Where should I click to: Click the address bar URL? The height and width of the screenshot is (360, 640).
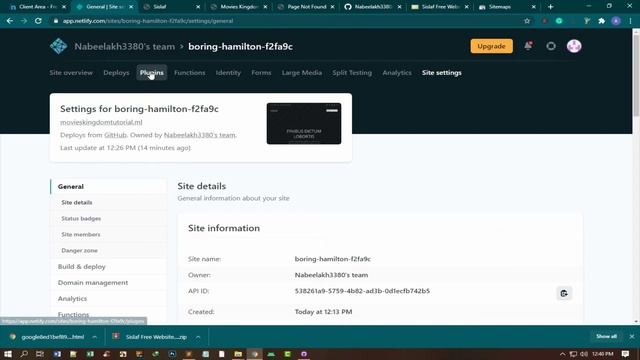[x=148, y=21]
